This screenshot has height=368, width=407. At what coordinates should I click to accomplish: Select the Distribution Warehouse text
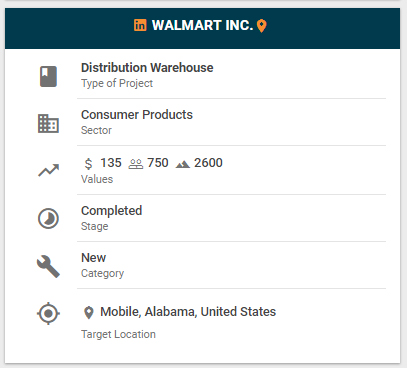click(x=147, y=68)
